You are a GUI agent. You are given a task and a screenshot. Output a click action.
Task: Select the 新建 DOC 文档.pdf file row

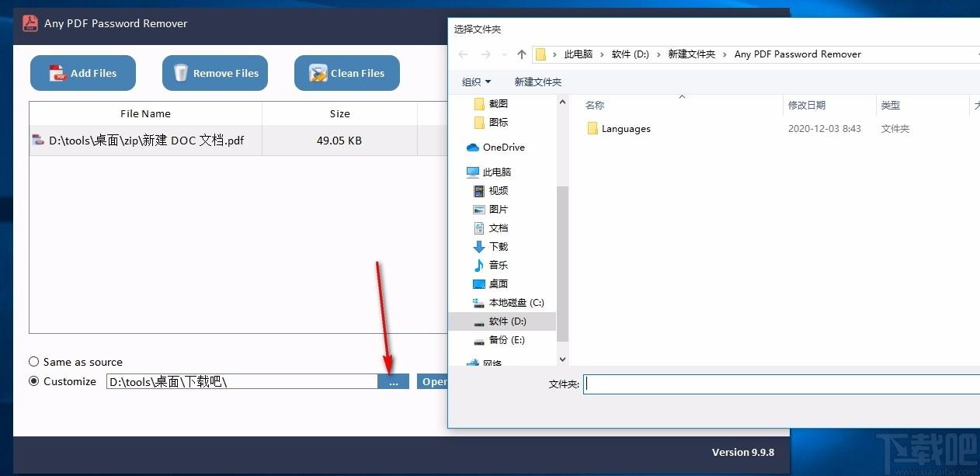coord(238,141)
